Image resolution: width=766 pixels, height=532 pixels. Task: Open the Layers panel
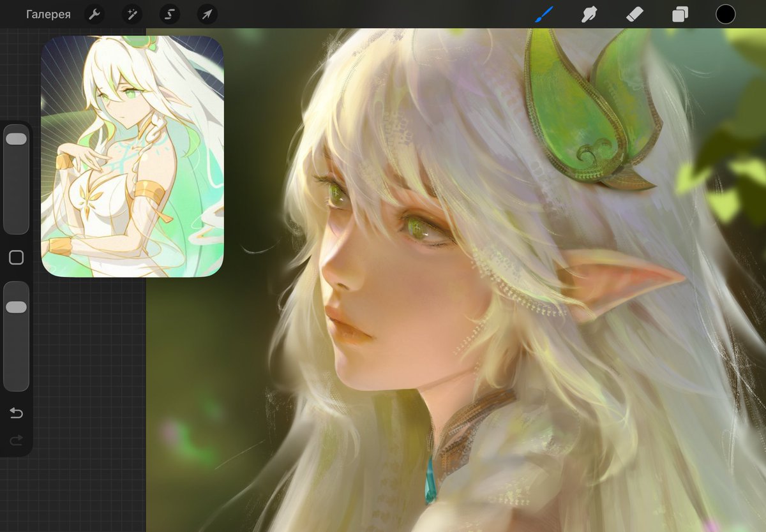tap(680, 14)
